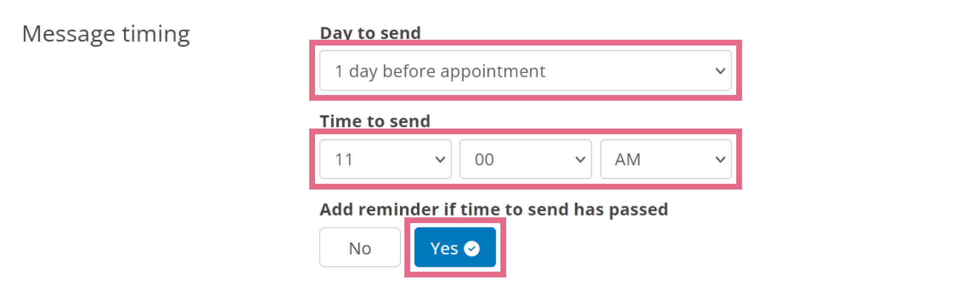Image resolution: width=980 pixels, height=296 pixels.
Task: Click the checkmark icon in Yes button
Action: click(472, 248)
